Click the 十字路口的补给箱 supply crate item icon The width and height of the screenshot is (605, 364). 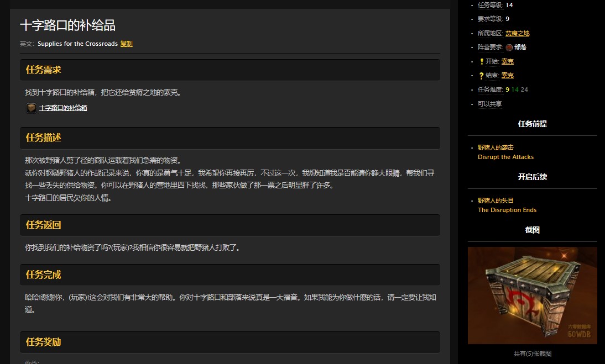pos(32,108)
